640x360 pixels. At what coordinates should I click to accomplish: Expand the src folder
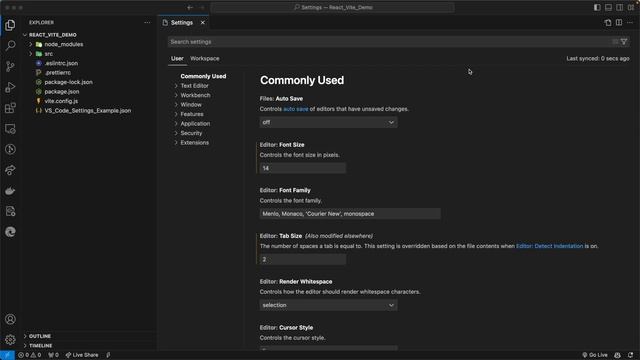pyautogui.click(x=31, y=53)
